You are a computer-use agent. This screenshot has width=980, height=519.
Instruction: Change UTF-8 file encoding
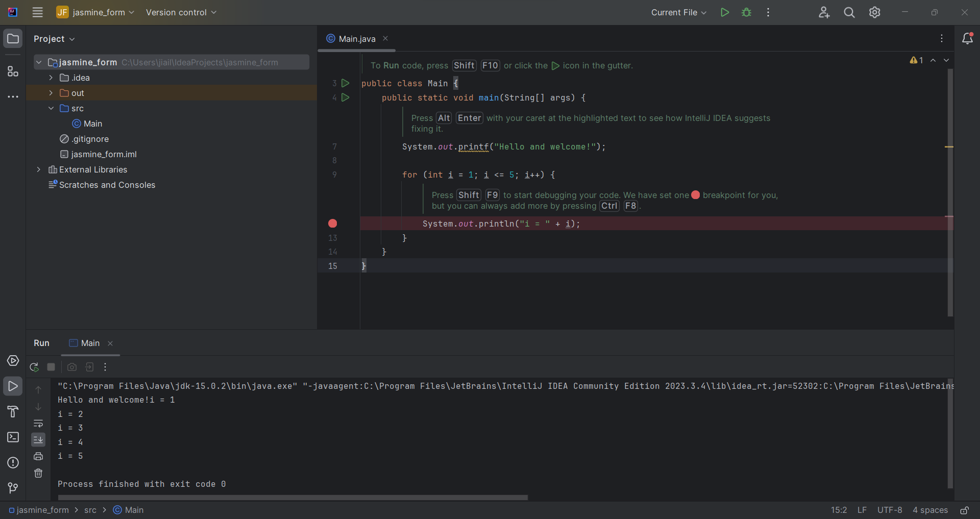pyautogui.click(x=890, y=510)
